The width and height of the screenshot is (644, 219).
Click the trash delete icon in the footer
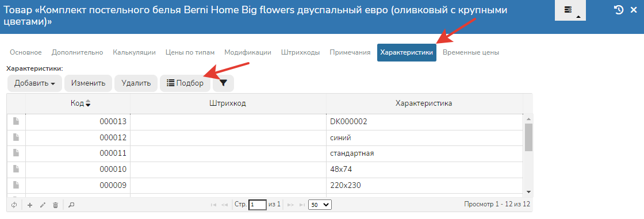(x=55, y=205)
